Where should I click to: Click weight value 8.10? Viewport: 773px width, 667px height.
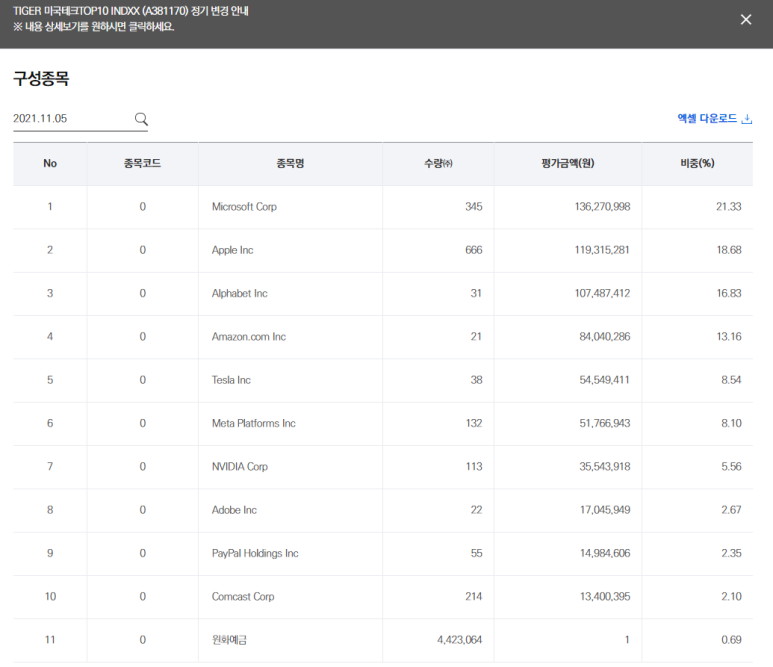pos(731,423)
